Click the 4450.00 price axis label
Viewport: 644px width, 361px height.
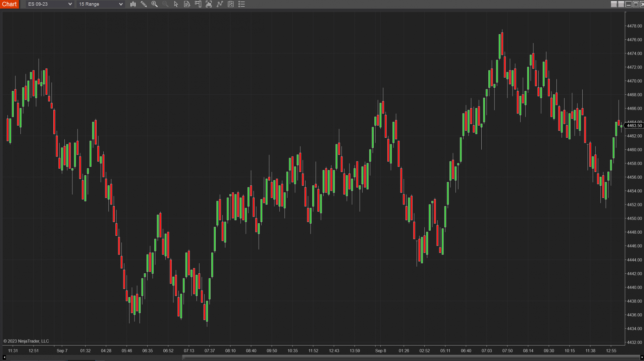[634, 218]
